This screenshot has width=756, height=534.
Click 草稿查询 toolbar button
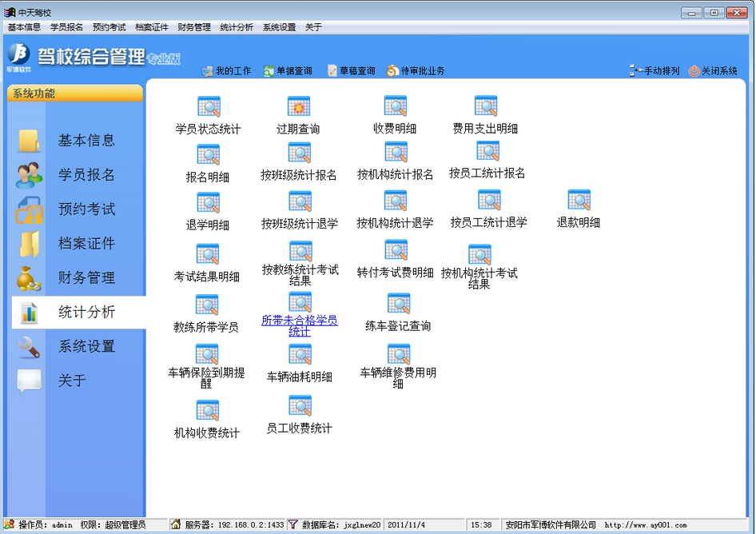click(x=351, y=71)
